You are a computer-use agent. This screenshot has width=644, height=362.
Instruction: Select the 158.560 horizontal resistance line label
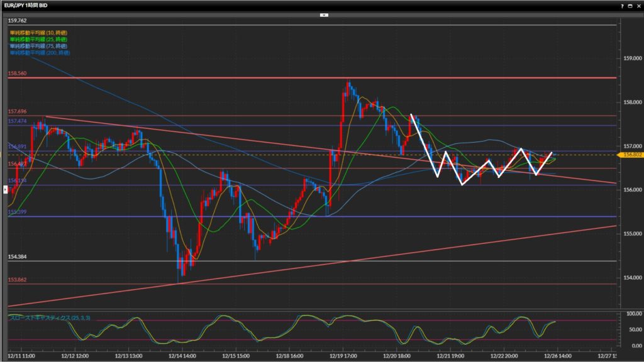[x=17, y=74]
